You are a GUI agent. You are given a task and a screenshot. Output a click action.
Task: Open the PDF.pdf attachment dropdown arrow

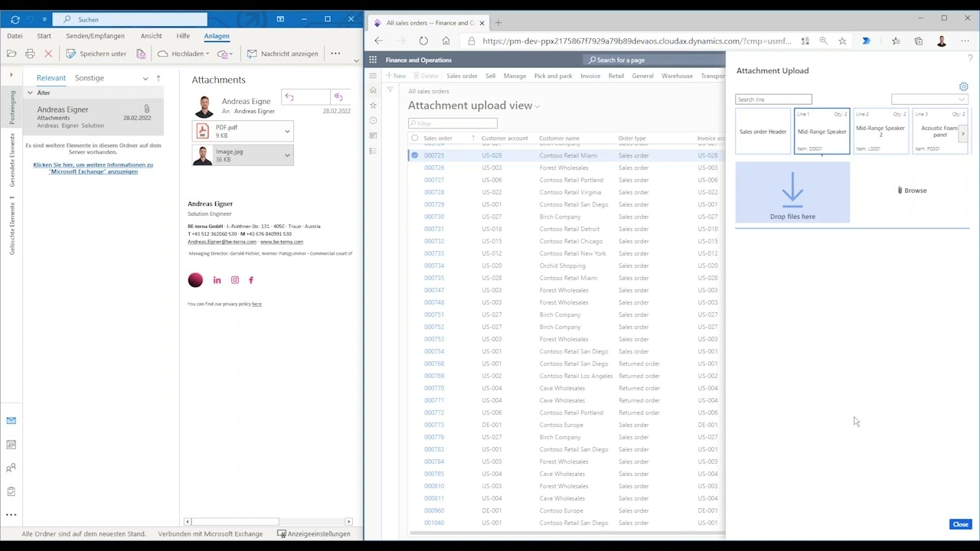click(287, 132)
